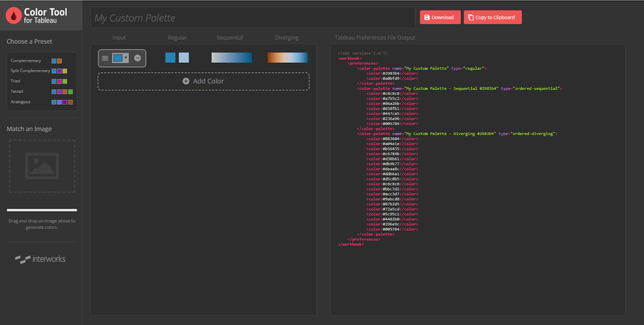644x325 pixels.
Task: Click the Diverging orange-to-blue gradient bar
Action: (x=287, y=58)
